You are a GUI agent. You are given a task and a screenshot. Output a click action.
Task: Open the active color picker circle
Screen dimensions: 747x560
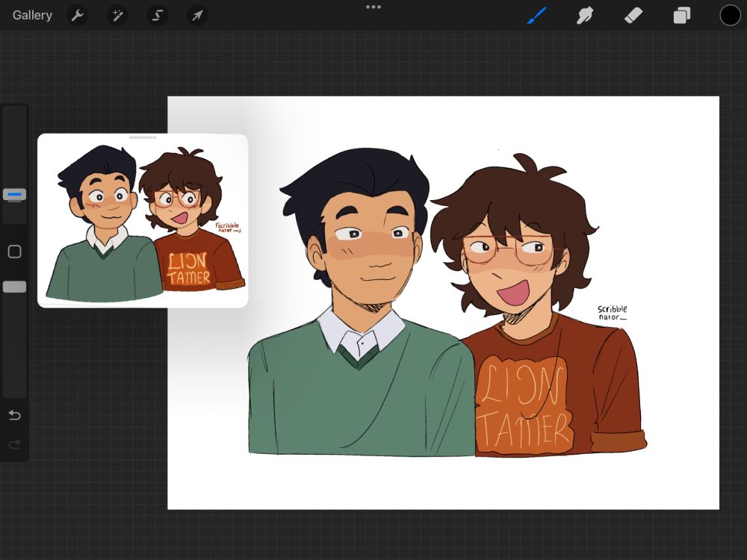[x=730, y=15]
